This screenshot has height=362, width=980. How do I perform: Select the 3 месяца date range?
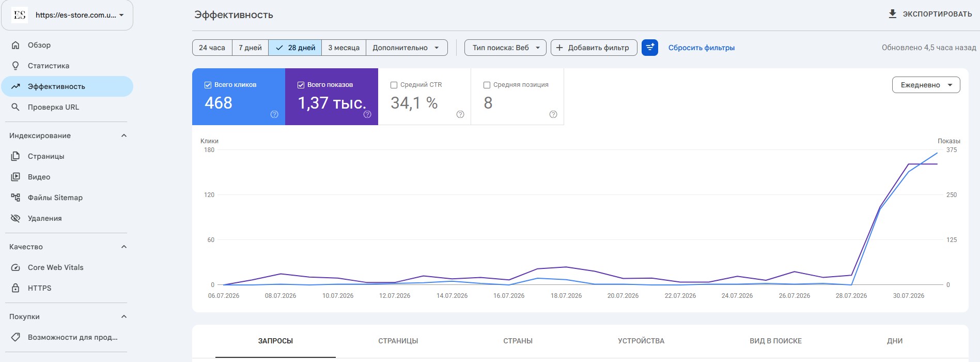pyautogui.click(x=344, y=48)
